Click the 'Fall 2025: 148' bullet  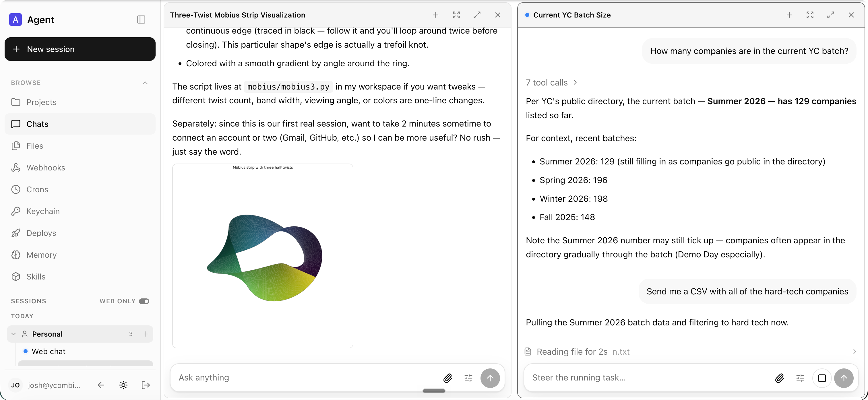pos(567,217)
